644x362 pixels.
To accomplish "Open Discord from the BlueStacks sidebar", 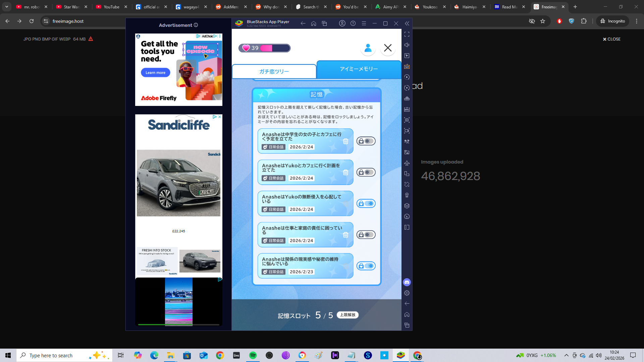I will (407, 282).
